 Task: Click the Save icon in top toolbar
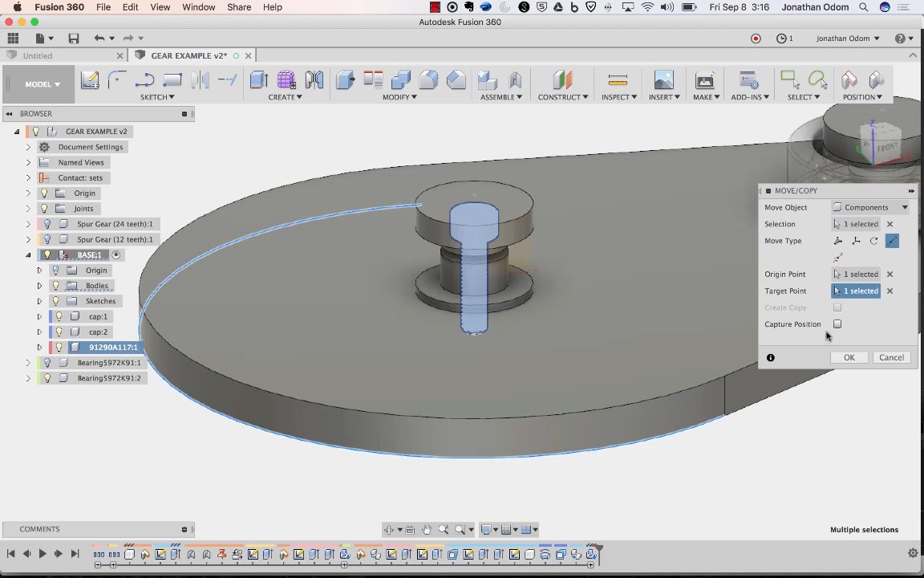point(74,39)
